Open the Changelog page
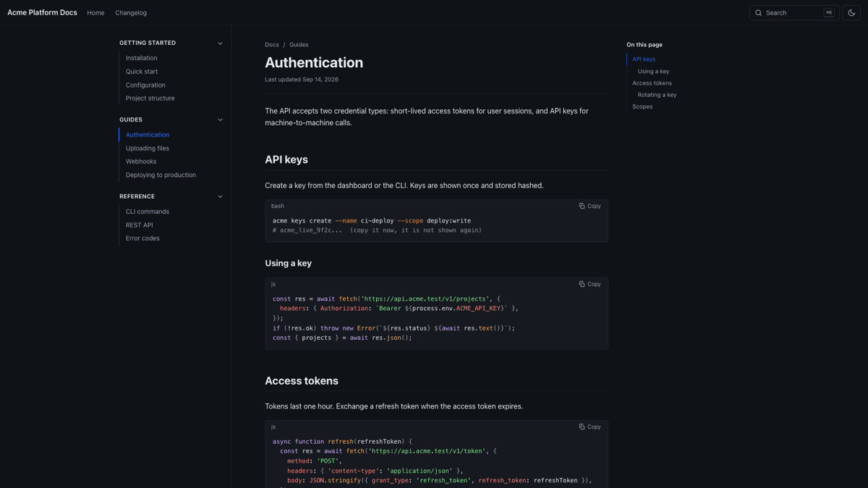Screen dimensions: 868x488 pos(131,13)
